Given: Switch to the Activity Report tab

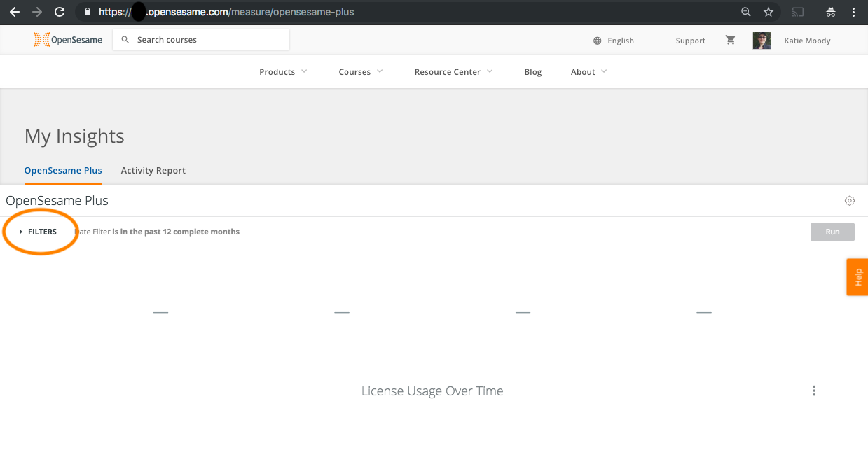Looking at the screenshot, I should (153, 170).
